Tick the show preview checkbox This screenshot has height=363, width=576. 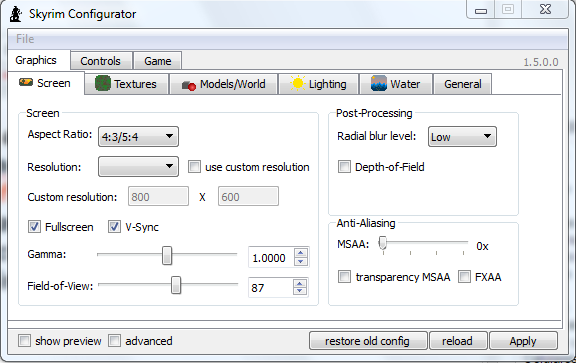(x=25, y=341)
